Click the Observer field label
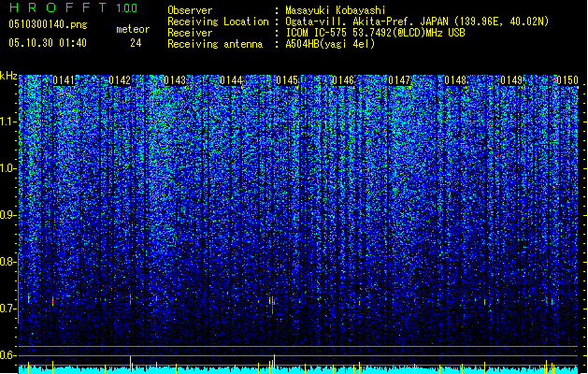Viewport: 588px width, 374px height. tap(190, 10)
